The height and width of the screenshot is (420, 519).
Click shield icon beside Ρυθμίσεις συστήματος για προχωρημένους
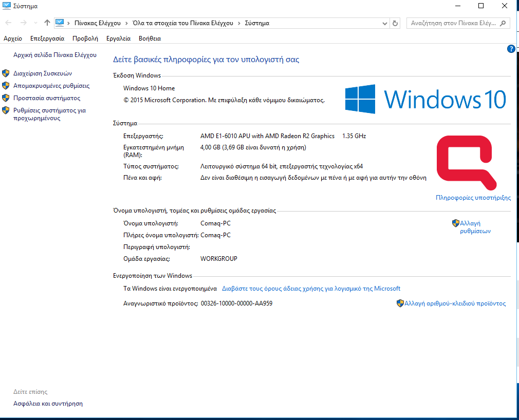tap(6, 110)
